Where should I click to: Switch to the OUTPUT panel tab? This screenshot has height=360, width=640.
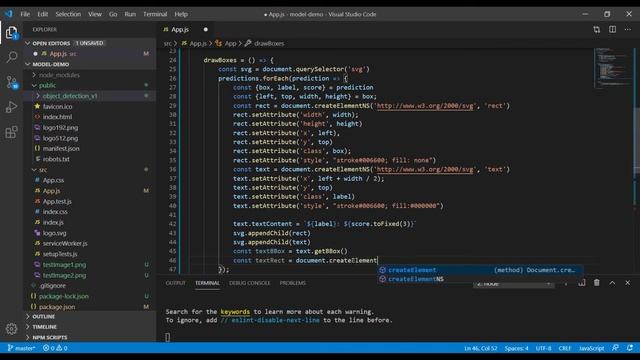click(176, 283)
